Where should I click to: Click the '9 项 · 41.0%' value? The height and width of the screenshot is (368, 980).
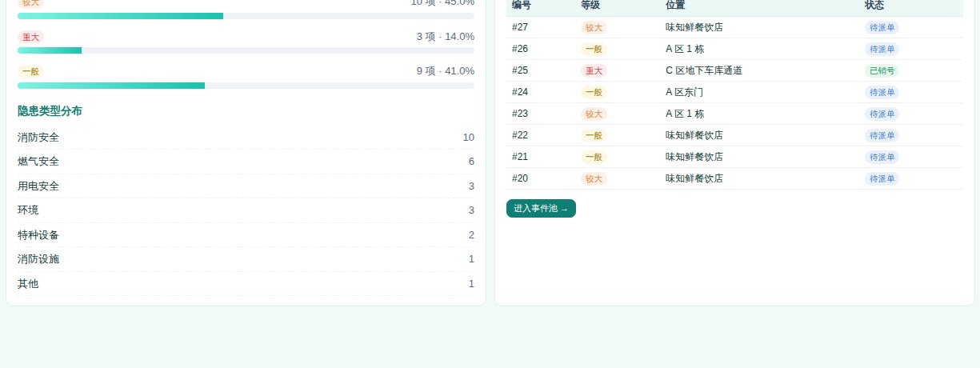tap(446, 71)
